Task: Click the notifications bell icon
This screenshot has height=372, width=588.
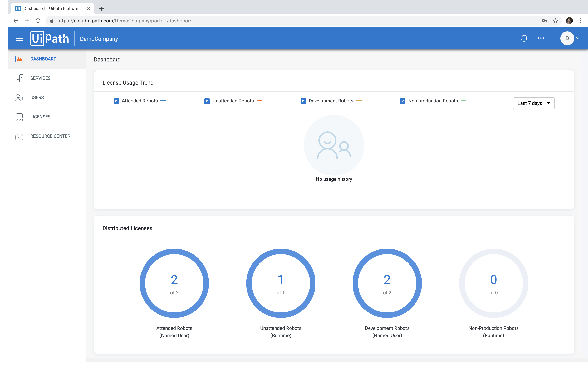Action: tap(524, 38)
